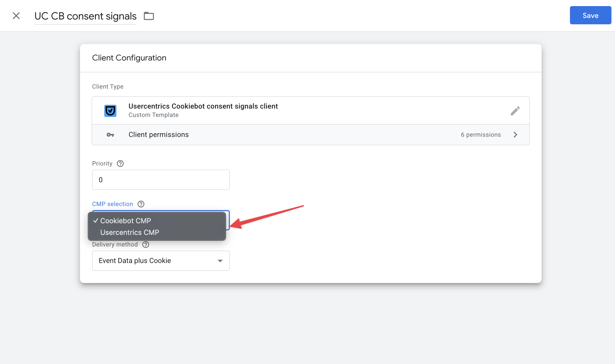Open the CMP selection help icon
The image size is (615, 364).
click(141, 204)
